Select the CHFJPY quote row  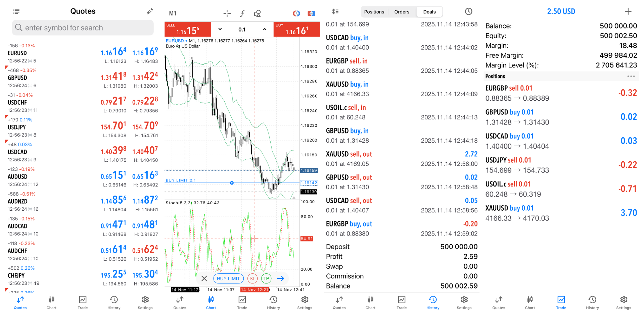[x=83, y=276]
